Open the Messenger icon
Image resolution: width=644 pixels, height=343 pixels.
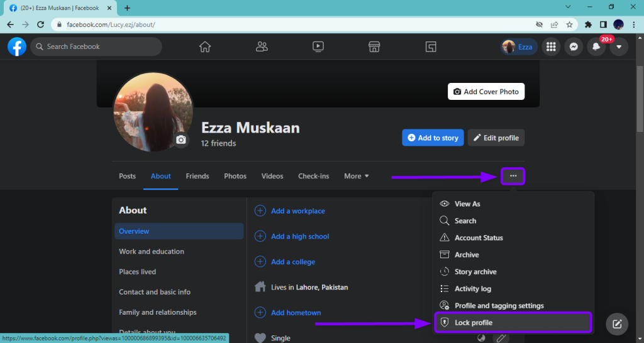click(x=574, y=46)
